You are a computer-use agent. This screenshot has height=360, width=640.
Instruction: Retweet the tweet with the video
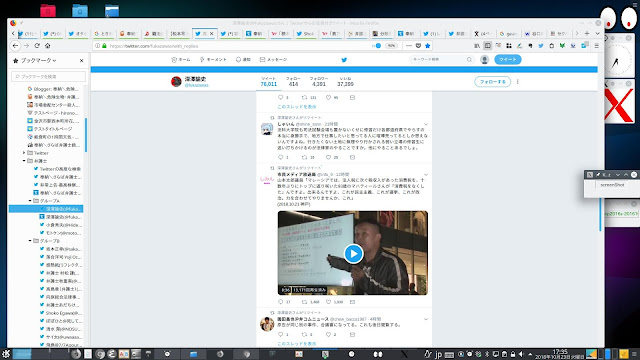pos(304,302)
